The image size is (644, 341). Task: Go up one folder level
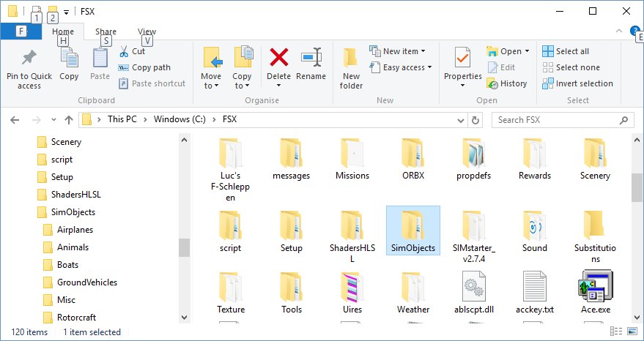click(69, 120)
